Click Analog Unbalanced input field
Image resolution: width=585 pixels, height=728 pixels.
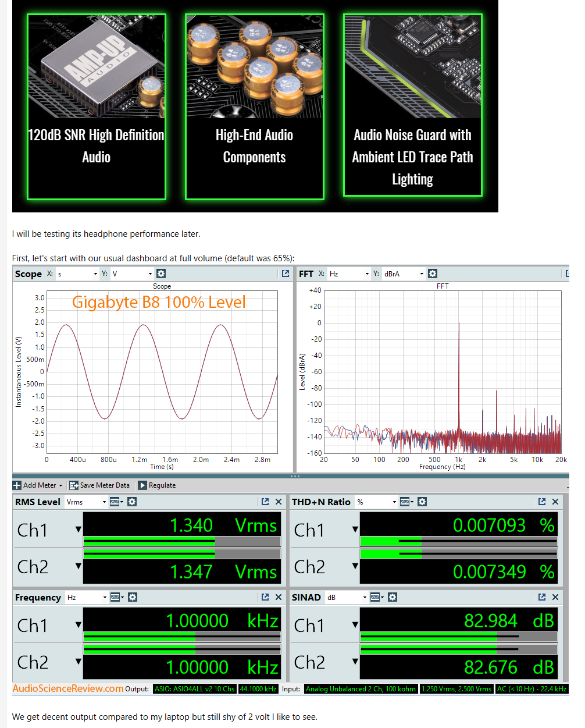point(361,689)
